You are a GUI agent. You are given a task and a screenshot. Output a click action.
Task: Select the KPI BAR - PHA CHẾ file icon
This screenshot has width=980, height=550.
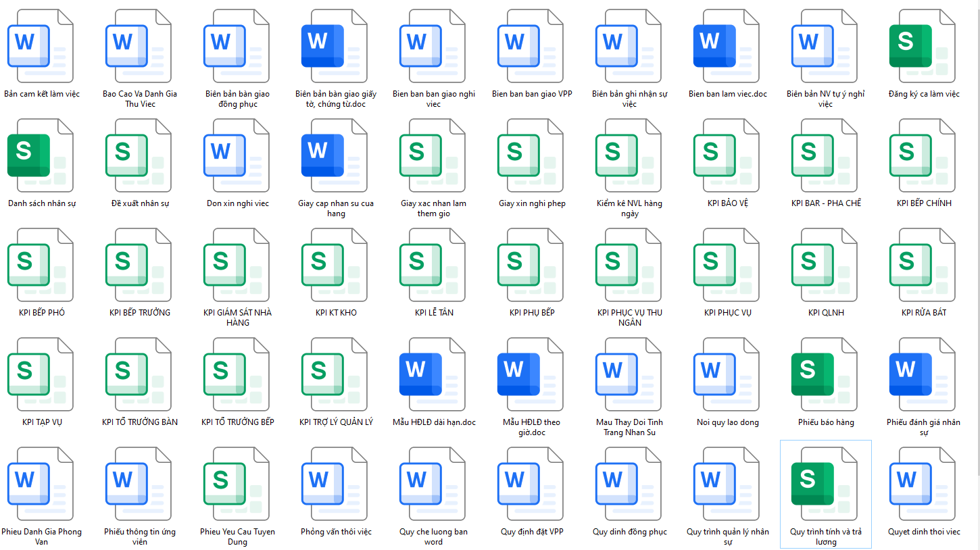click(824, 155)
